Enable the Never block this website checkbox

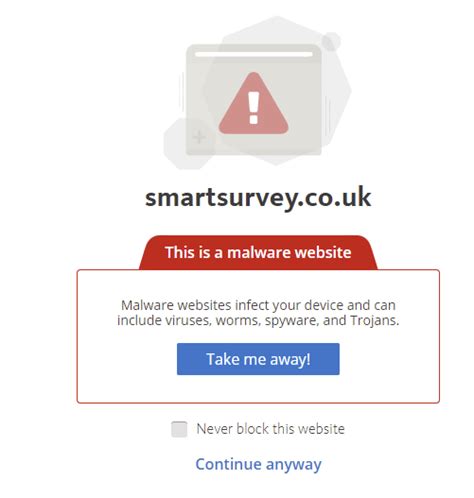click(x=179, y=429)
